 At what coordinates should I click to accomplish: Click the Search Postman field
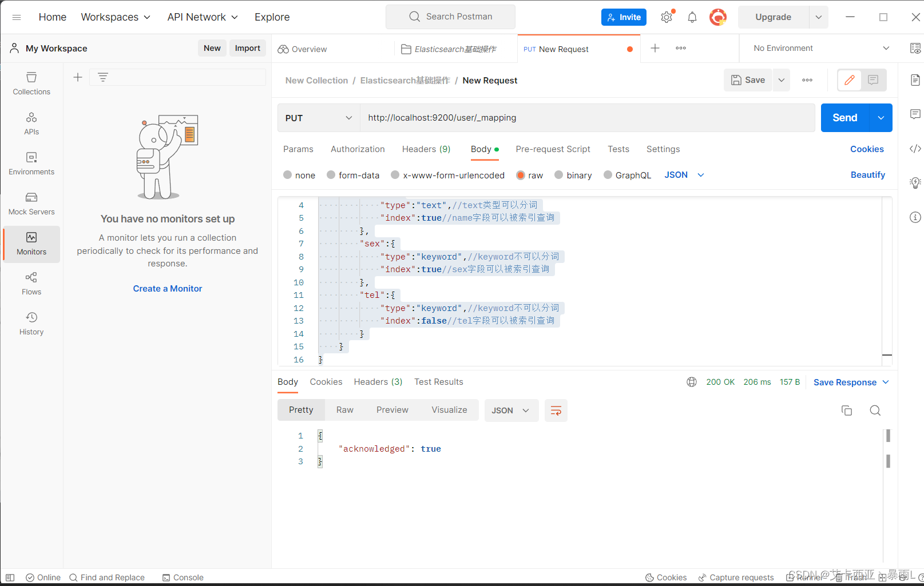450,17
